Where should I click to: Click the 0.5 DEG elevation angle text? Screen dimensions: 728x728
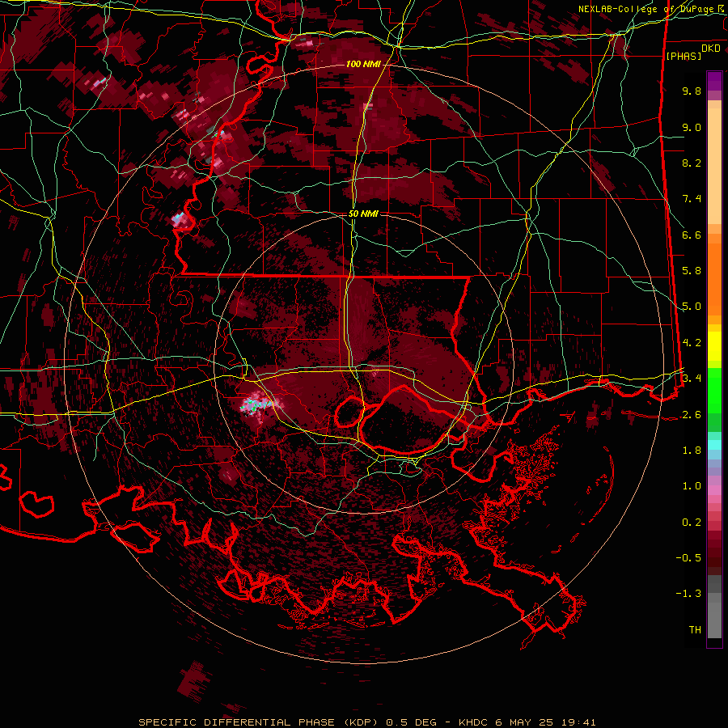click(x=412, y=722)
